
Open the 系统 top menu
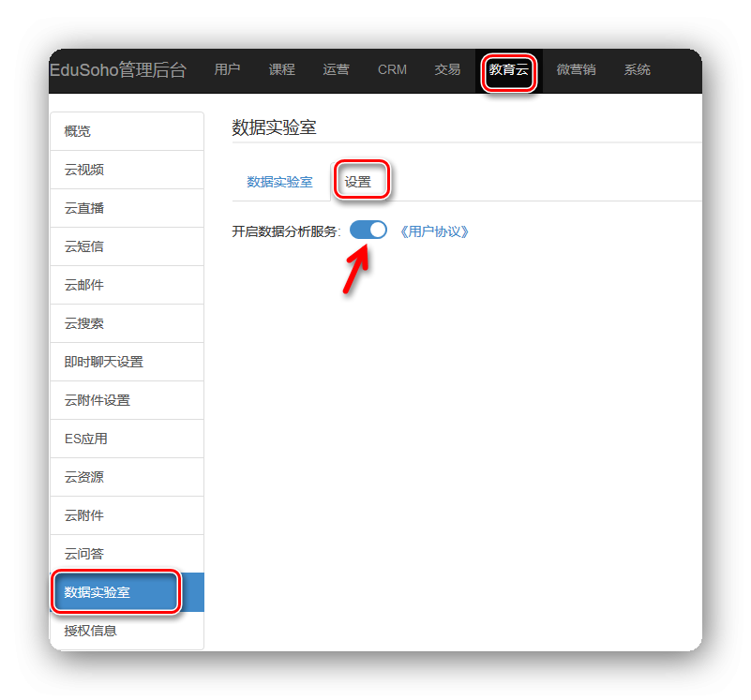click(637, 70)
